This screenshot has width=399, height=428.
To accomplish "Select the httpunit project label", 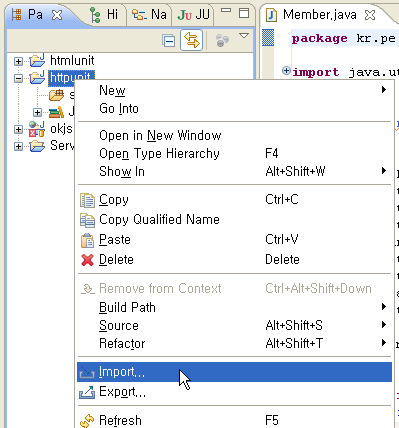I will coord(71,77).
